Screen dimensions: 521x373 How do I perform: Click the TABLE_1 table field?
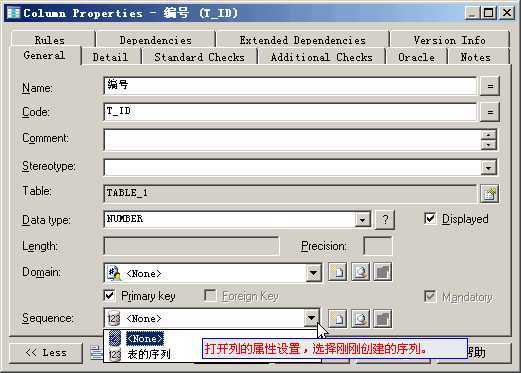290,193
